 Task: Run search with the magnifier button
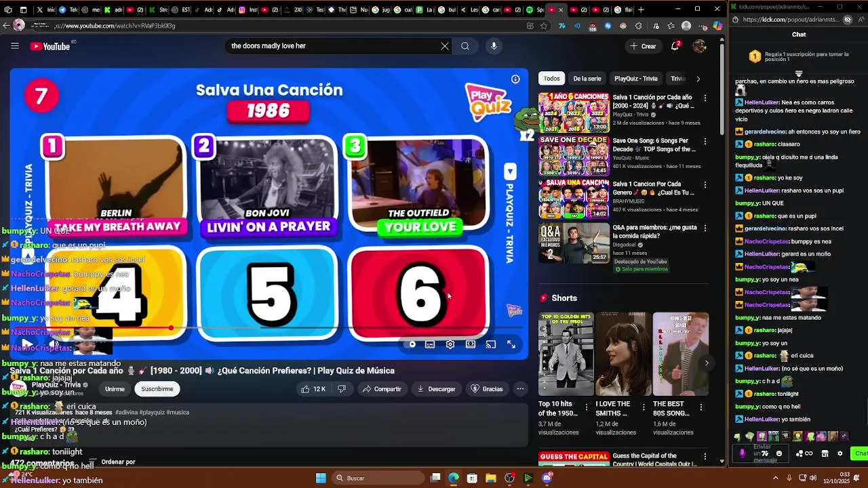465,46
